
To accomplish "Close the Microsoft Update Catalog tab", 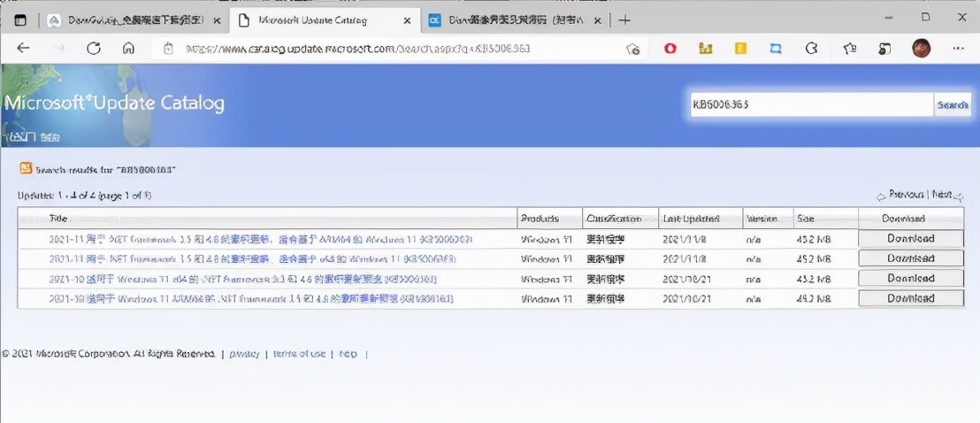I will 408,20.
